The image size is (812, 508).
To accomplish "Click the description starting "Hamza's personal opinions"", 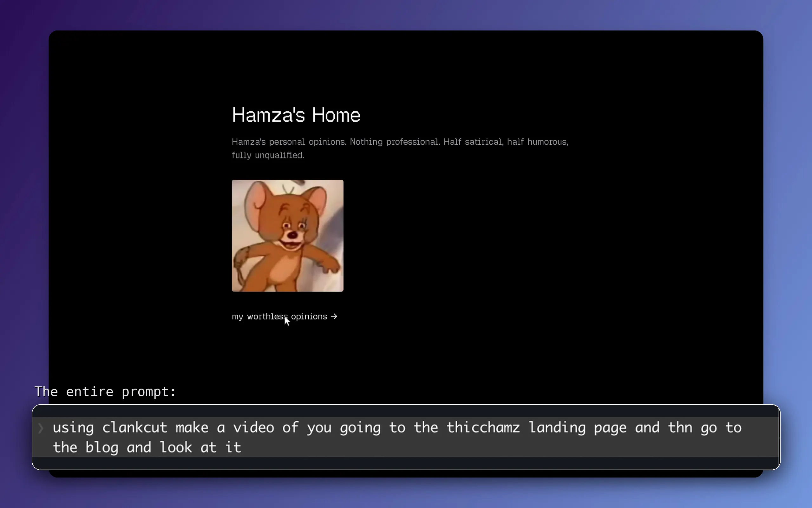I will (x=400, y=148).
